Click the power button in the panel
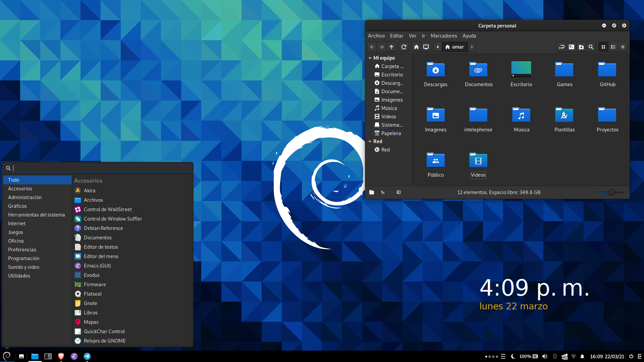 pos(631,356)
